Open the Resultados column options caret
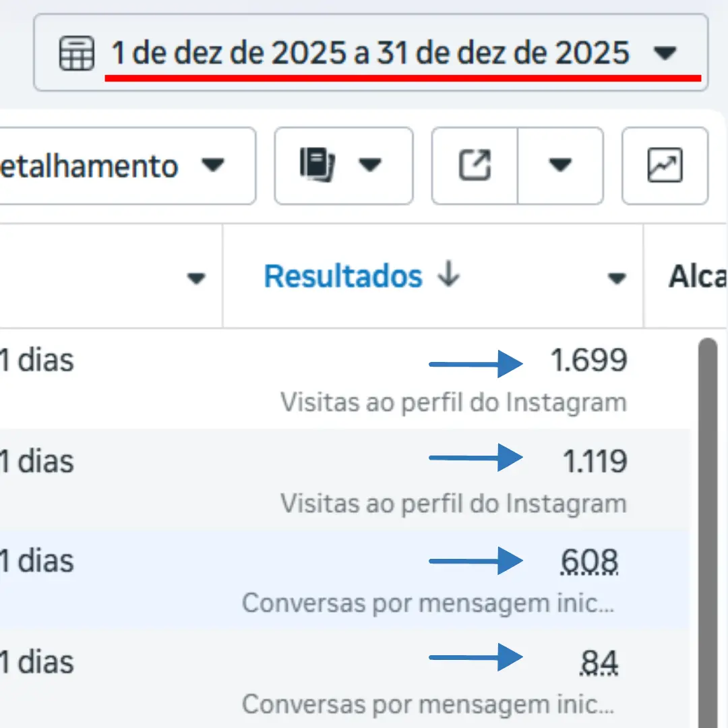Viewport: 728px width, 728px height. click(x=617, y=278)
